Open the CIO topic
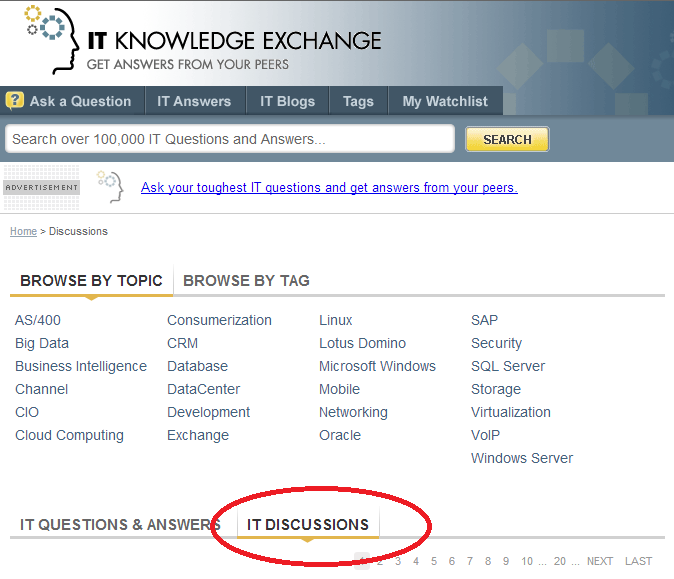 click(27, 412)
